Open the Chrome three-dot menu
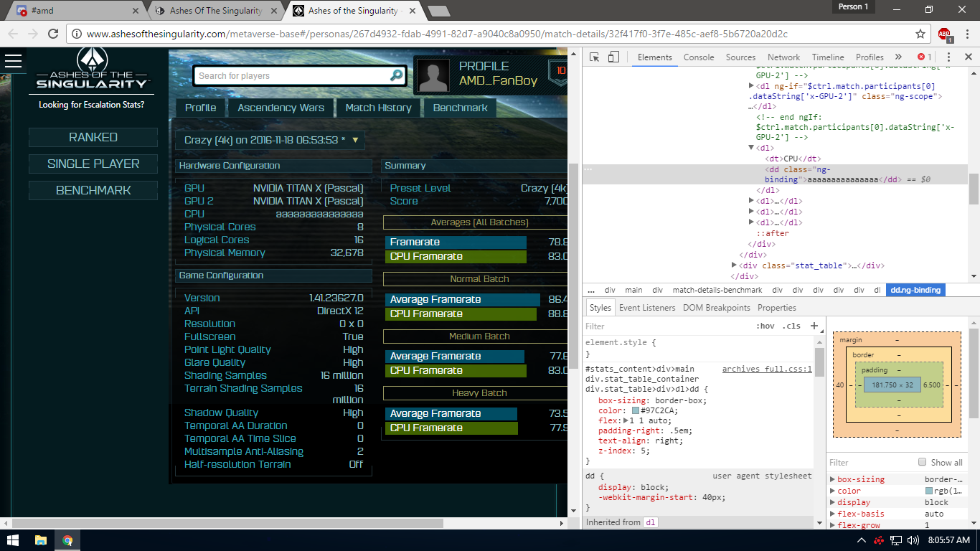 click(x=967, y=34)
